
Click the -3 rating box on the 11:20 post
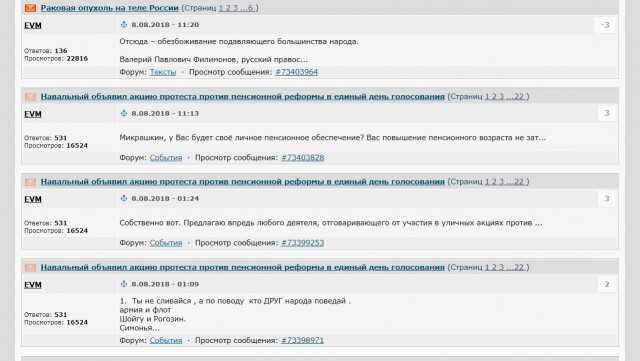coord(605,25)
